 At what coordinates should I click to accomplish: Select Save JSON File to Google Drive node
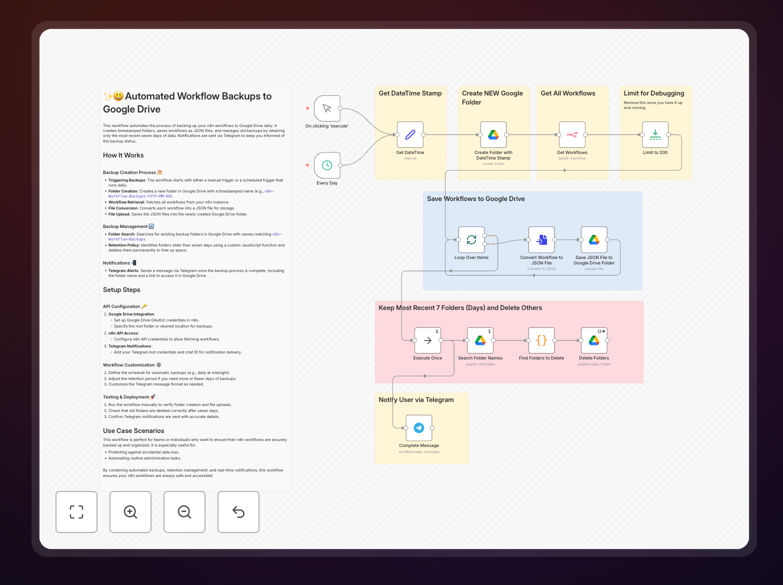click(x=594, y=240)
